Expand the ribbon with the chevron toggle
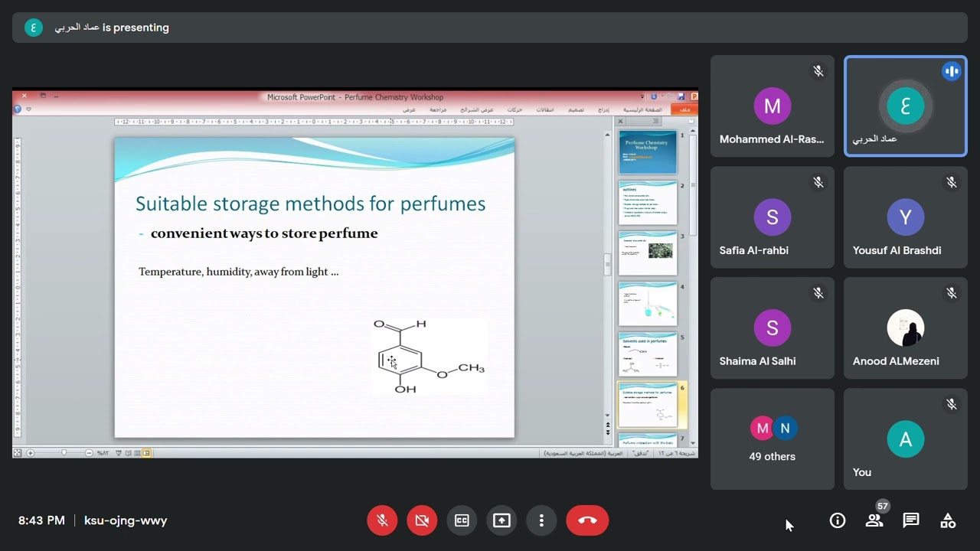 click(28, 109)
